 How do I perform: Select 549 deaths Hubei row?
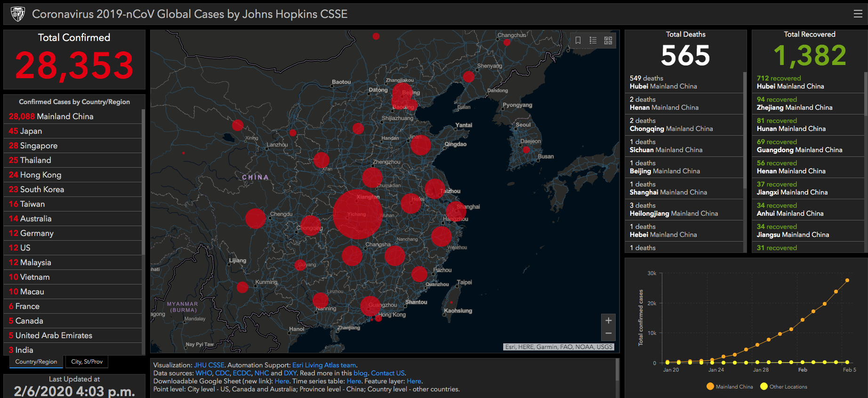[x=684, y=82]
